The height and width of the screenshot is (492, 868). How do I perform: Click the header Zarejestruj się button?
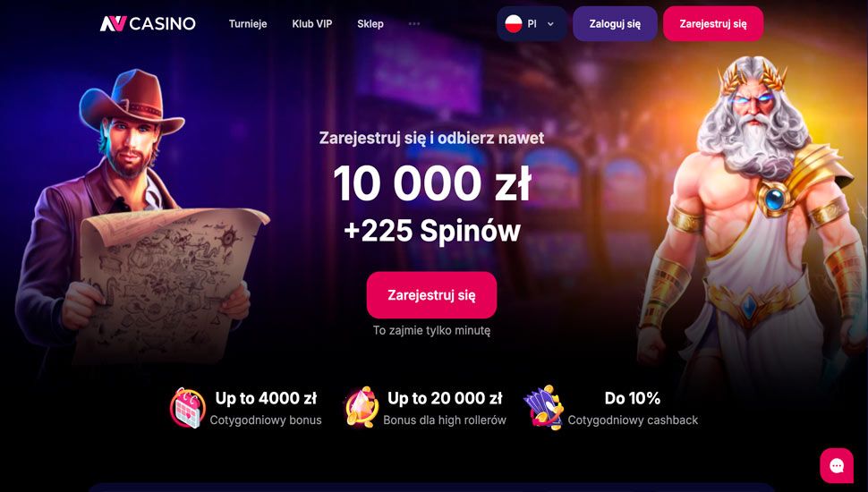coord(713,24)
